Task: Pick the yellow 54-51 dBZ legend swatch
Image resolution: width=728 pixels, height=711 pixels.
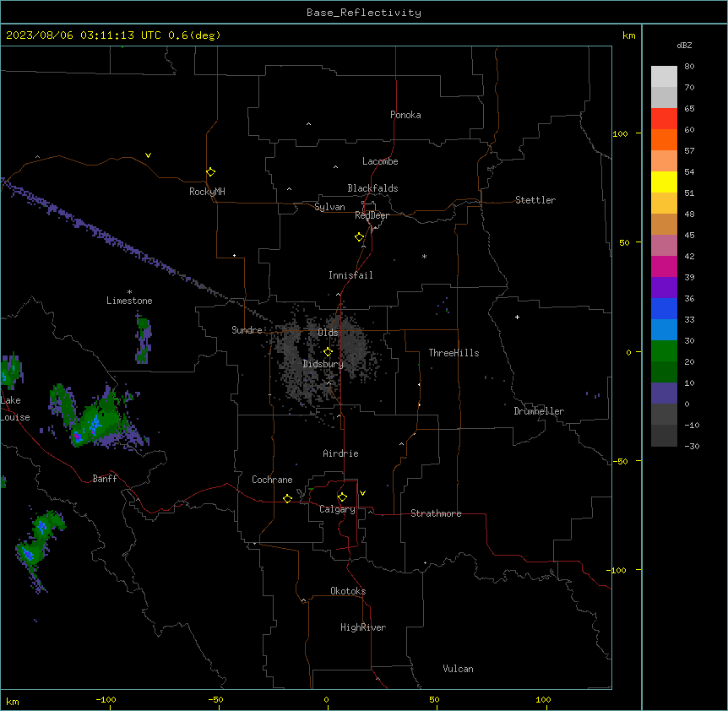Action: click(x=664, y=182)
